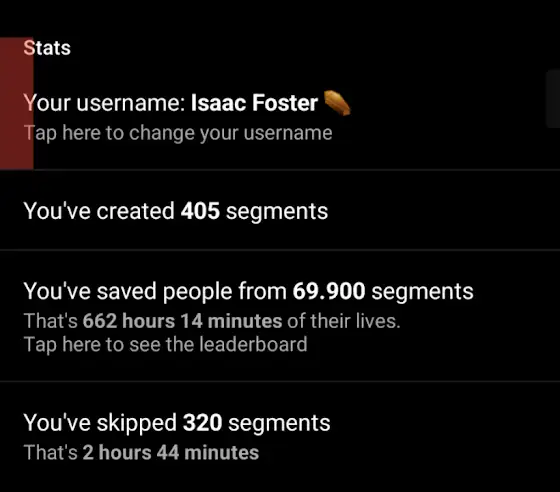Tap here to see the leaderboard
The height and width of the screenshot is (492, 560).
165,345
